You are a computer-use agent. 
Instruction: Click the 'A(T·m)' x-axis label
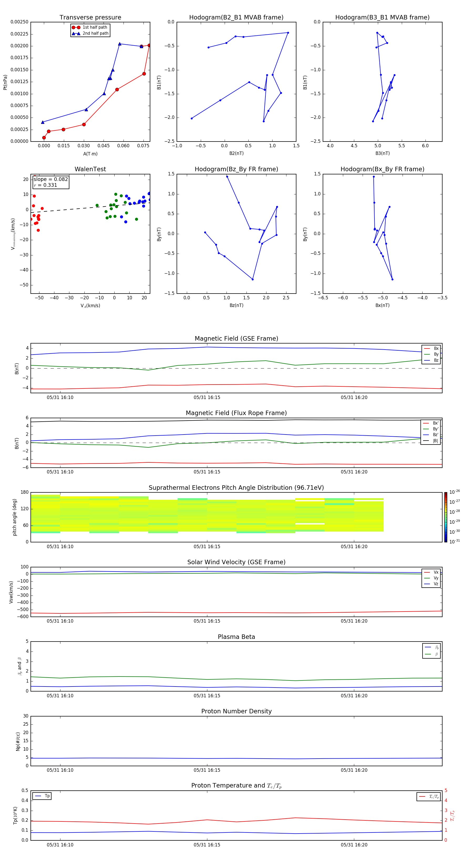click(90, 154)
